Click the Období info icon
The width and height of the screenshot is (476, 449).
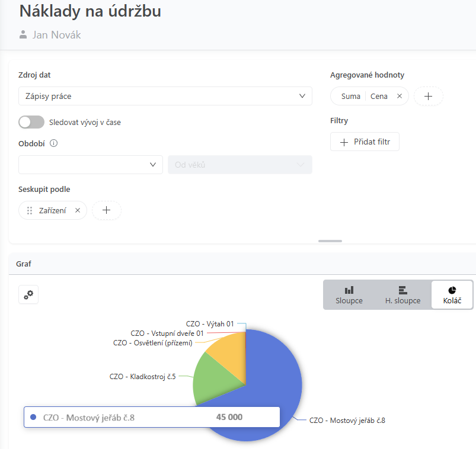(x=54, y=143)
